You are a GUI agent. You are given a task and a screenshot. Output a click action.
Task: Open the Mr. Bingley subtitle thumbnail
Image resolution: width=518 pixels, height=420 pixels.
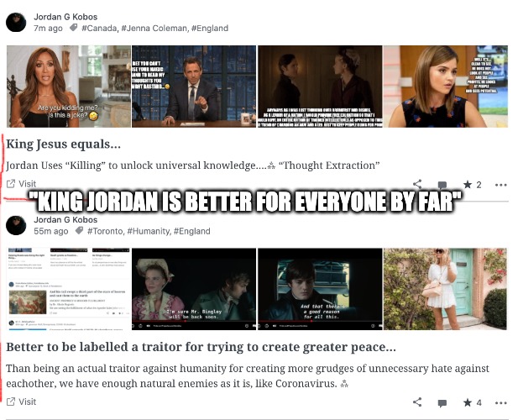(194, 289)
